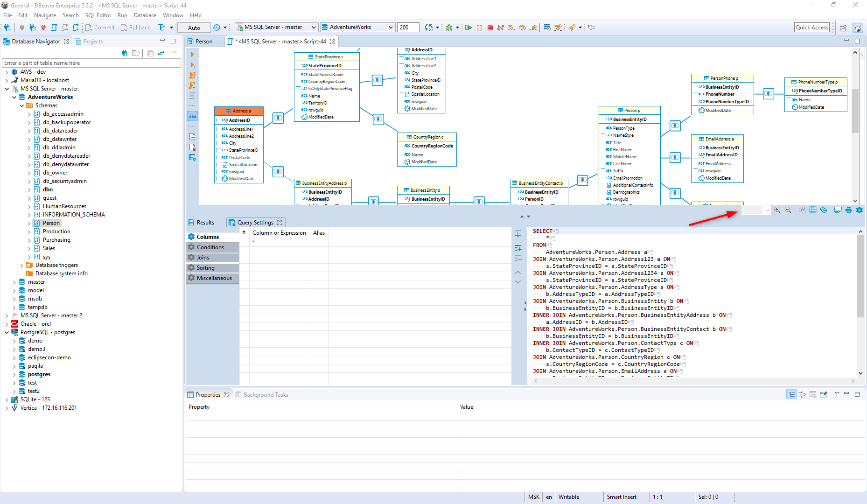867x504 pixels.
Task: Click the disconnect icon in the toolbar
Action: 42,27
